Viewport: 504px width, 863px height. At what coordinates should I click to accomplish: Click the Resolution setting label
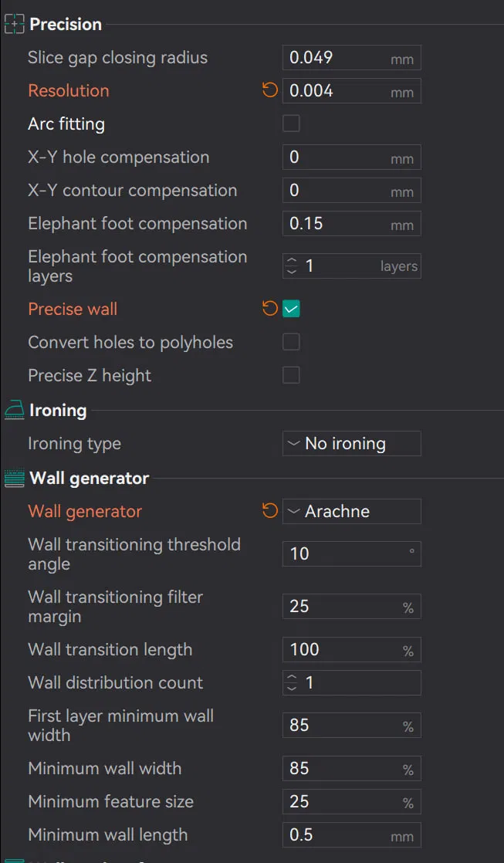[x=69, y=91]
